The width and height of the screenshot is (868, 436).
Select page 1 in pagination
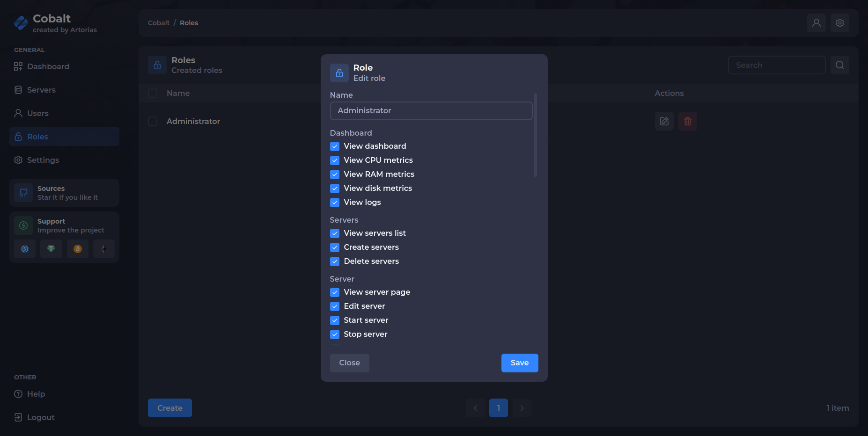pyautogui.click(x=499, y=408)
